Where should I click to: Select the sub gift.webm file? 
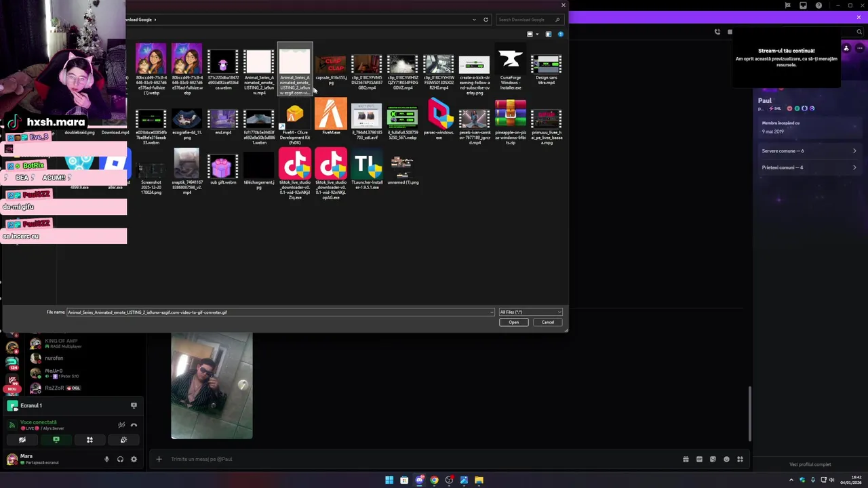pyautogui.click(x=223, y=168)
